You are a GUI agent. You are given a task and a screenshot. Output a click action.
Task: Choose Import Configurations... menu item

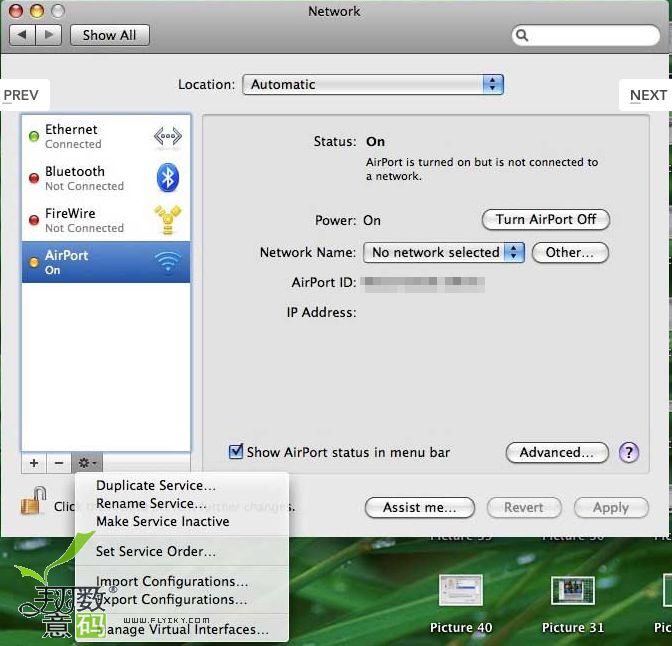pyautogui.click(x=182, y=581)
